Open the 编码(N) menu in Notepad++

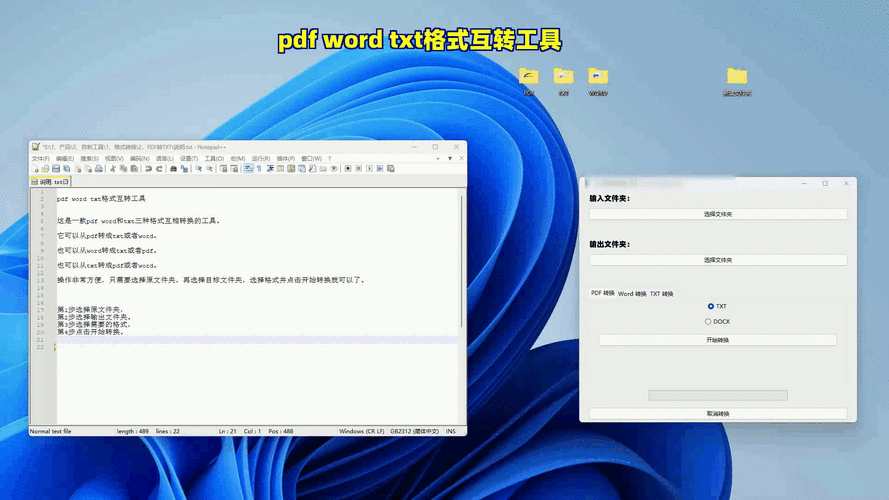[x=139, y=158]
